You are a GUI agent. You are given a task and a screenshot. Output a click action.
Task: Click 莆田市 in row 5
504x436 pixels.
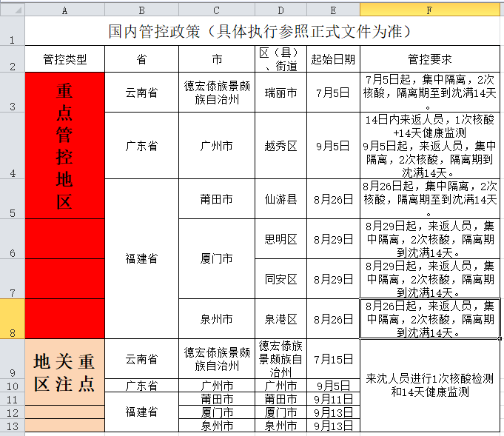tap(217, 198)
